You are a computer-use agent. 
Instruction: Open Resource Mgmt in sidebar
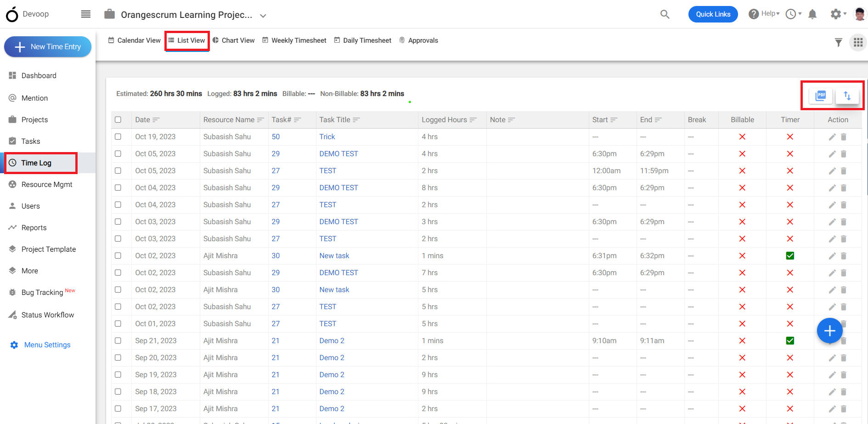tap(40, 185)
